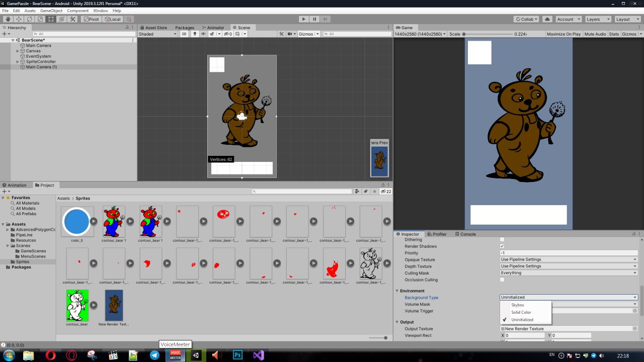Image resolution: width=644 pixels, height=362 pixels.
Task: Open Telegram from the taskbar
Action: point(154,355)
